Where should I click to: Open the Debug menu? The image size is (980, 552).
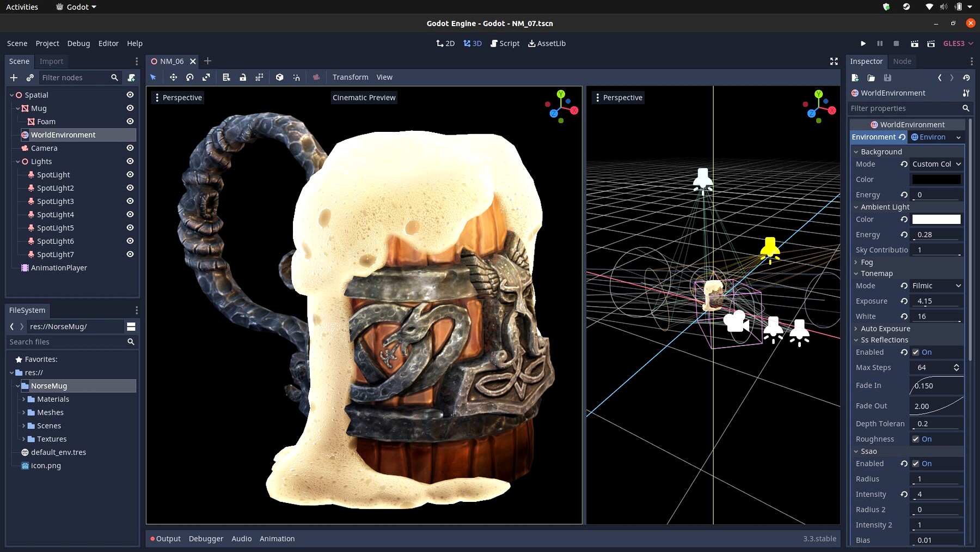click(78, 44)
